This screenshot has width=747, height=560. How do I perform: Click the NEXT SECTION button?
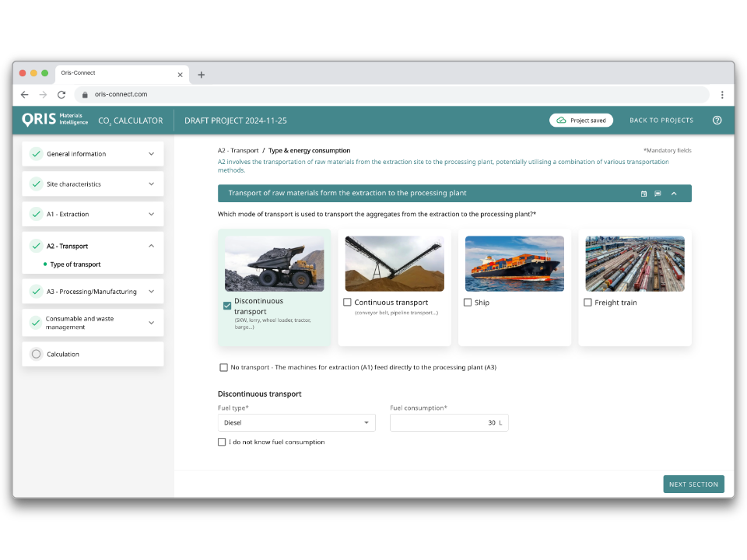[x=693, y=484]
